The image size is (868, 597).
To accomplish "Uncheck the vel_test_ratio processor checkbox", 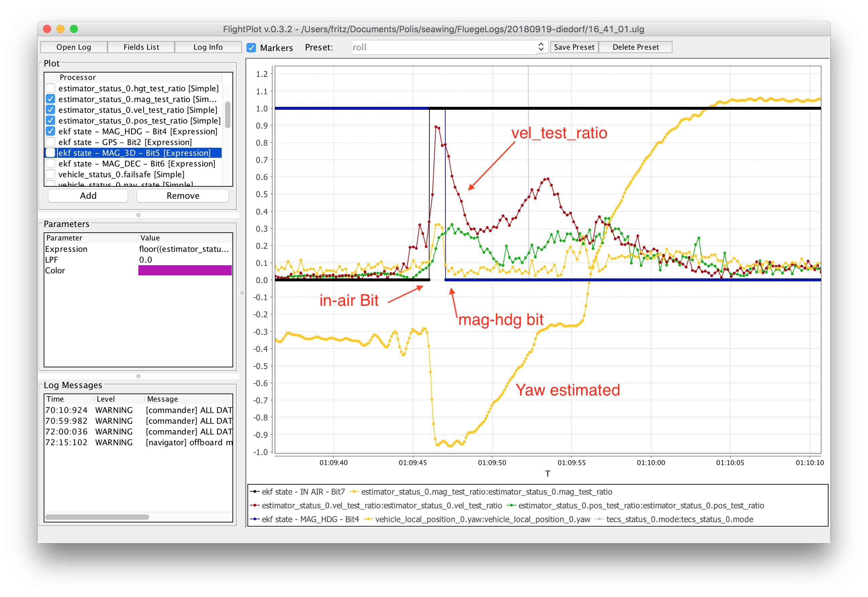I will click(50, 110).
